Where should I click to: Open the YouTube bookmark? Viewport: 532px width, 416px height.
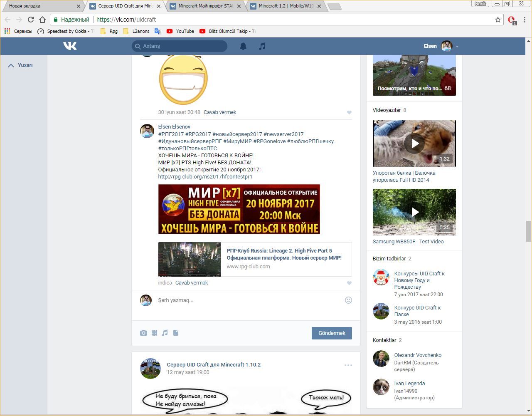[x=180, y=31]
